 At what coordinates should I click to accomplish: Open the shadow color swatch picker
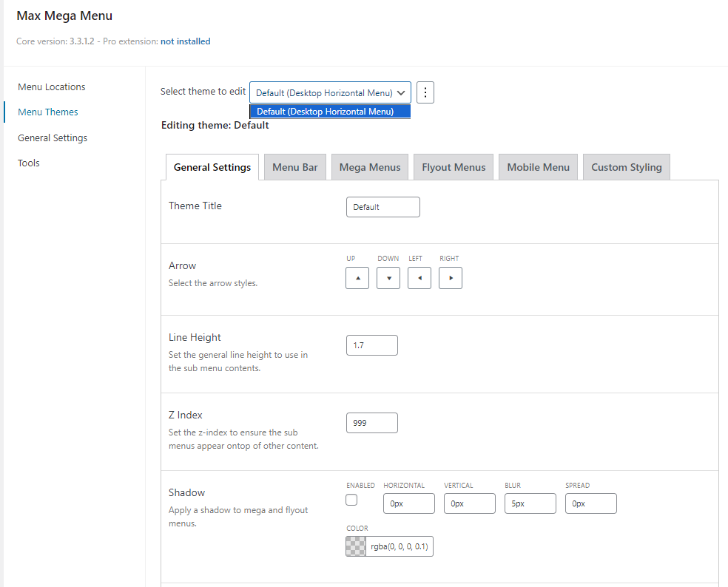(x=356, y=546)
